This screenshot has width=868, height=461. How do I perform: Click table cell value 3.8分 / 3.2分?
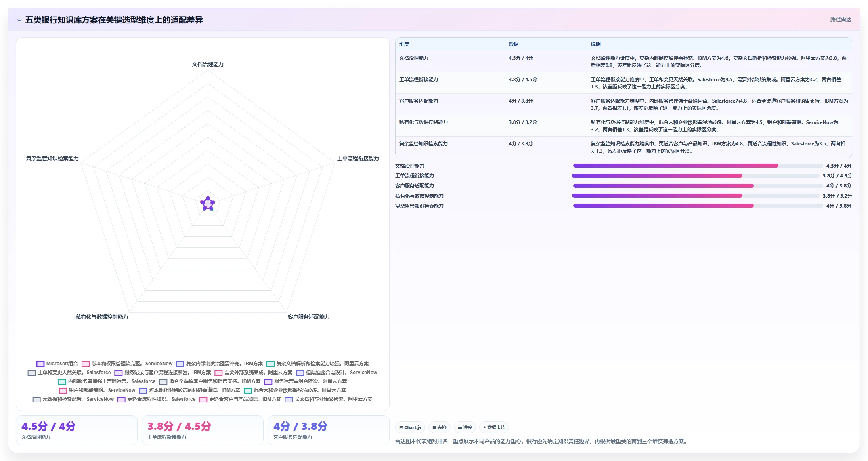pyautogui.click(x=523, y=122)
